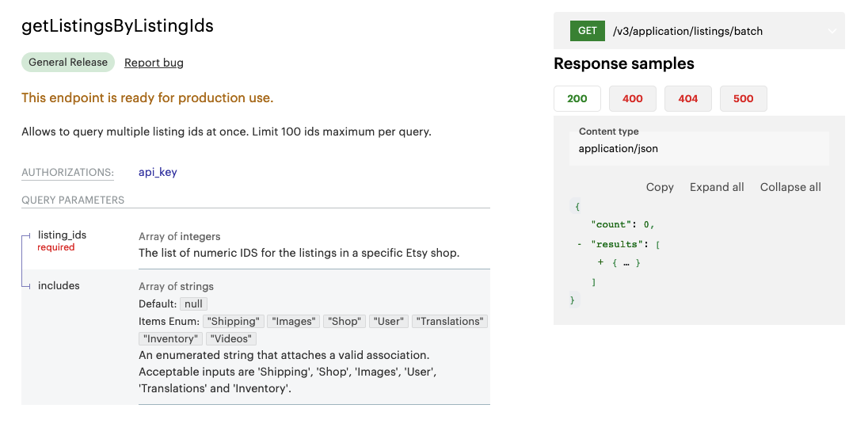Screen dimensions: 868x439
Task: Click the General Release badge
Action: click(x=68, y=63)
